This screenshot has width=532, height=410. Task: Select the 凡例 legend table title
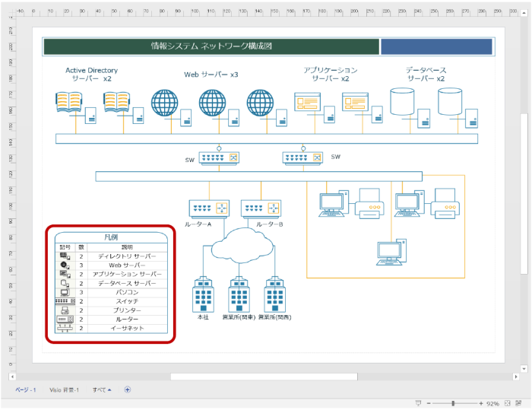(x=111, y=237)
